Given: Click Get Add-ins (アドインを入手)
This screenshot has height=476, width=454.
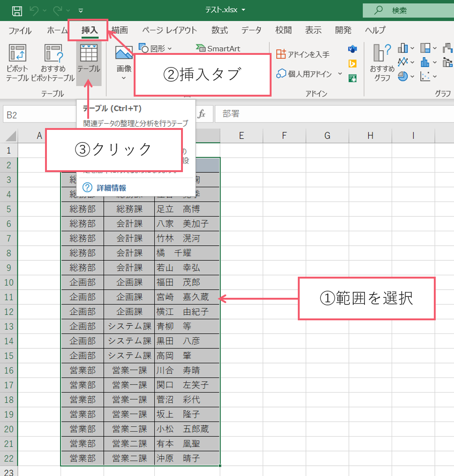Looking at the screenshot, I should [x=303, y=54].
